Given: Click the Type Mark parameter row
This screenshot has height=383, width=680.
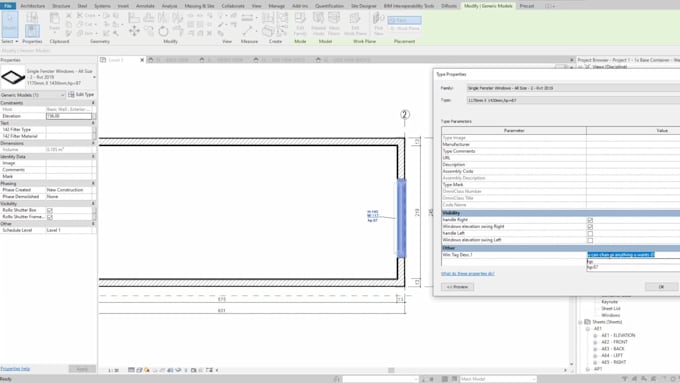Looking at the screenshot, I should (x=560, y=185).
